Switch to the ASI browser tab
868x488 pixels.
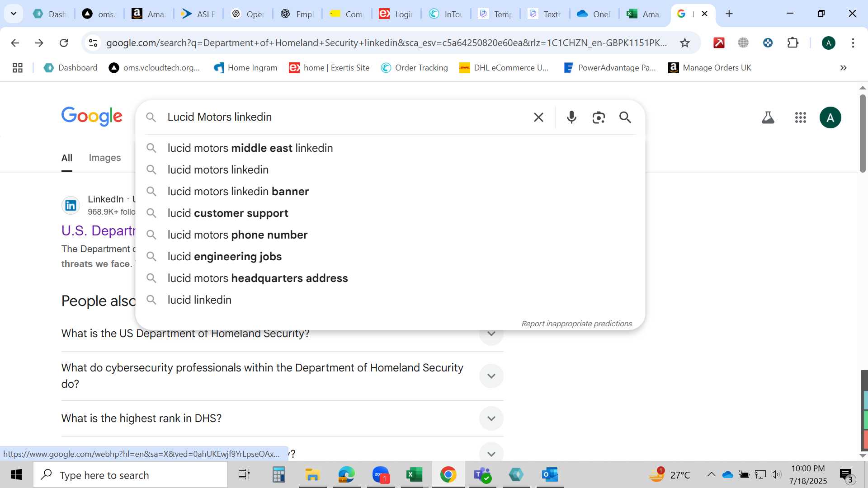pos(198,14)
